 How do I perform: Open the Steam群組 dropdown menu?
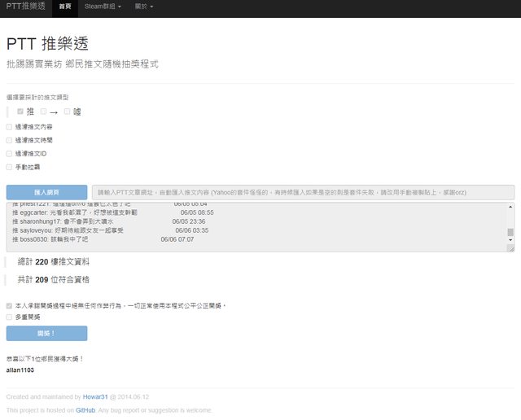tap(103, 7)
